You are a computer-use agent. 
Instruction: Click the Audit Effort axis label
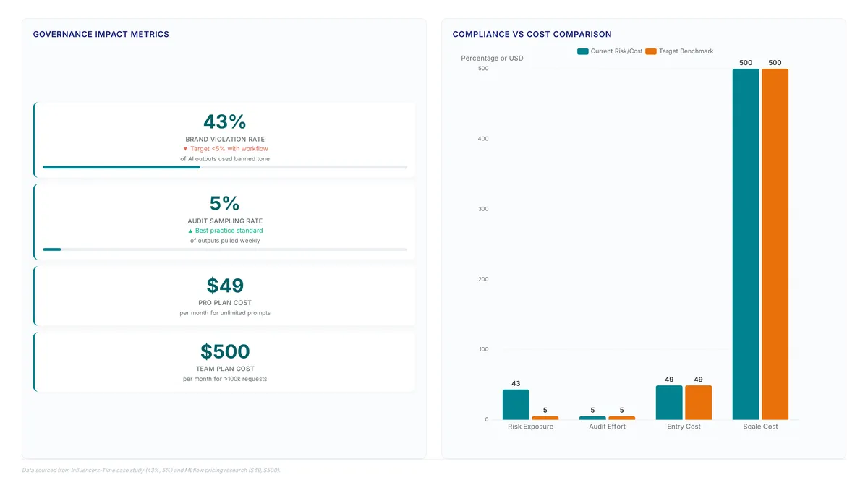pos(607,427)
